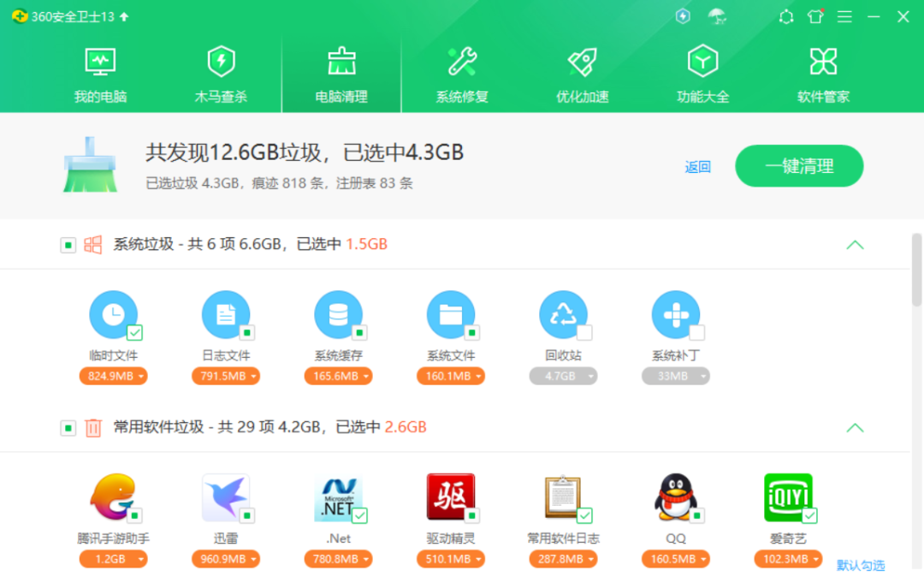
Task: Open 功能大全 tab
Action: click(x=702, y=74)
